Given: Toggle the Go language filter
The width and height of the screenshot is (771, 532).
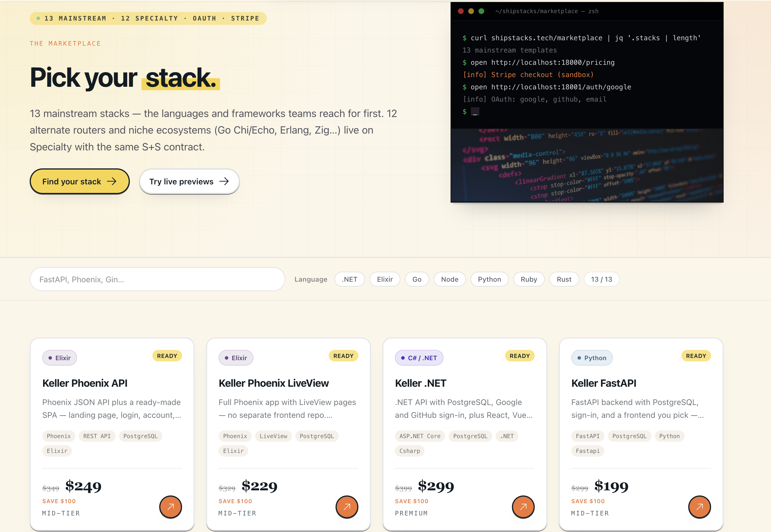Looking at the screenshot, I should tap(417, 279).
